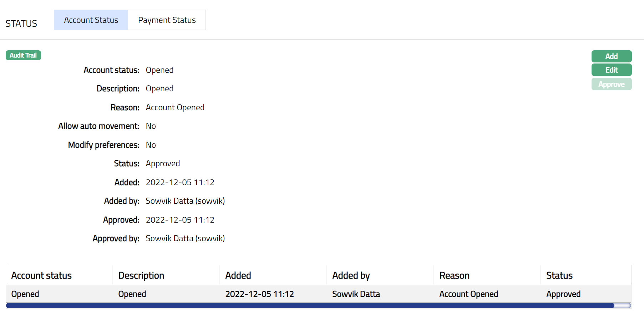
Task: Select the Opened account status table cell
Action: [25, 294]
